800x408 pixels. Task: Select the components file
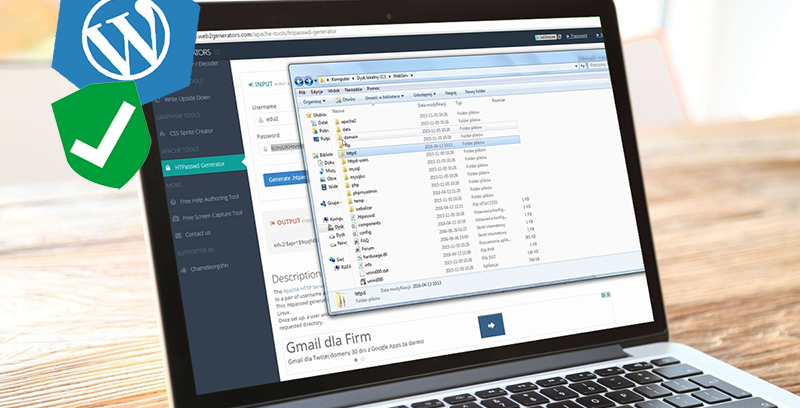(x=365, y=224)
